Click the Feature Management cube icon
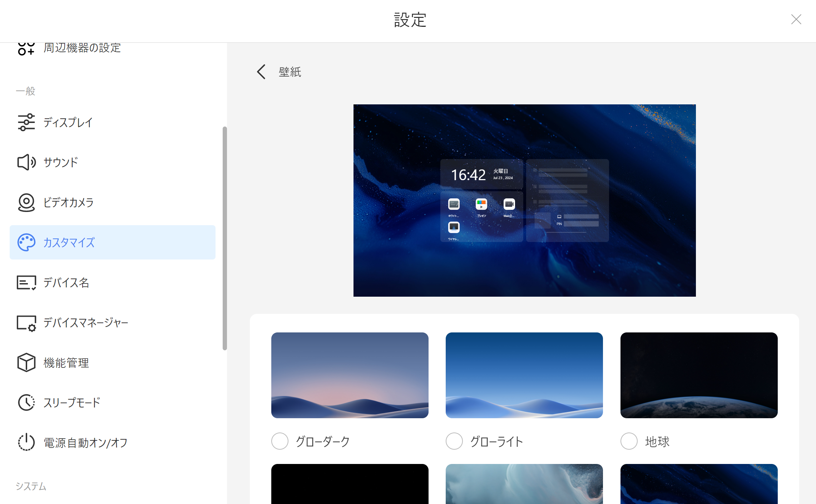 click(x=26, y=362)
